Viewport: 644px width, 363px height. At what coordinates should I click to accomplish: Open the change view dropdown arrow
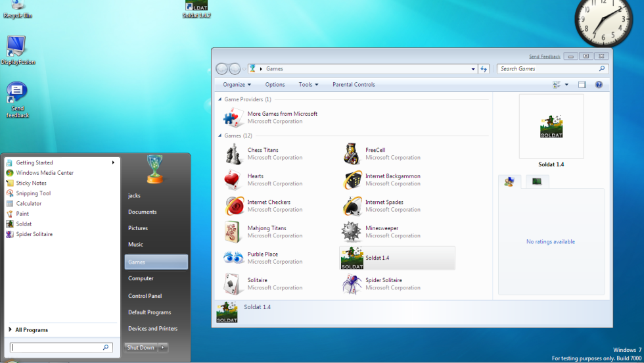[566, 85]
